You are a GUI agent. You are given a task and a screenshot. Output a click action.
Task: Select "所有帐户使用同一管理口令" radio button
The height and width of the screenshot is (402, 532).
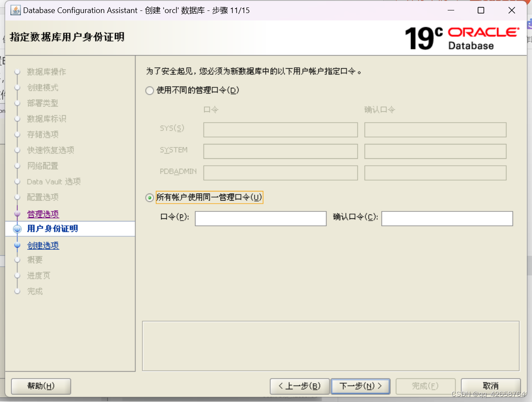click(x=150, y=198)
